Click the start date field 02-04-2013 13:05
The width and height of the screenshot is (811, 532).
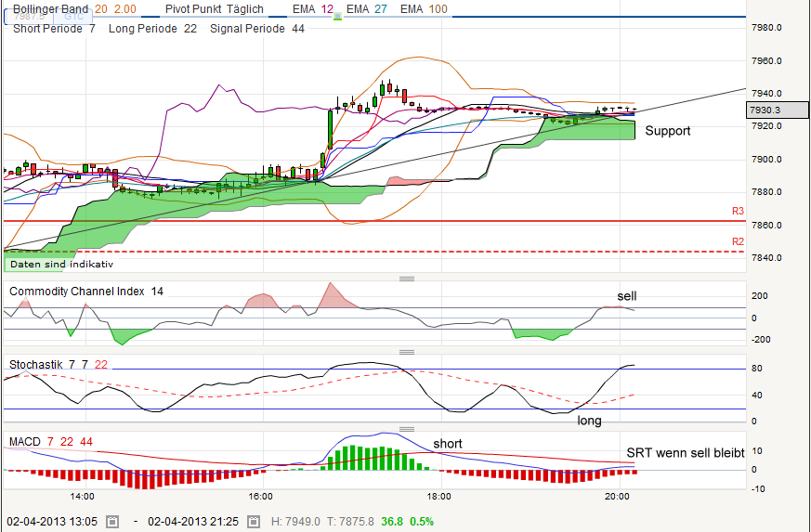[54, 521]
